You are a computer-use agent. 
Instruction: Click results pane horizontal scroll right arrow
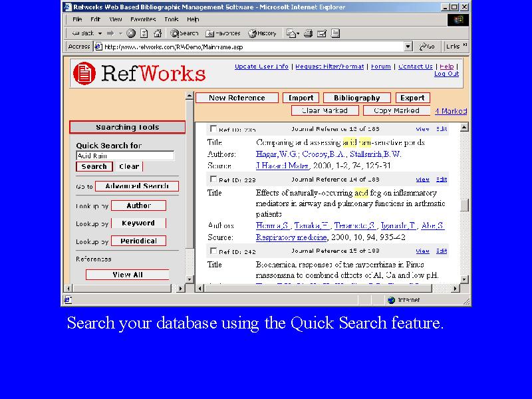click(455, 288)
